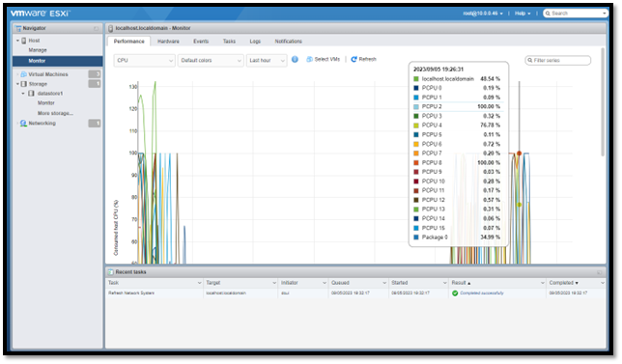Click the Select VMs icon
622x364 pixels.
click(309, 60)
